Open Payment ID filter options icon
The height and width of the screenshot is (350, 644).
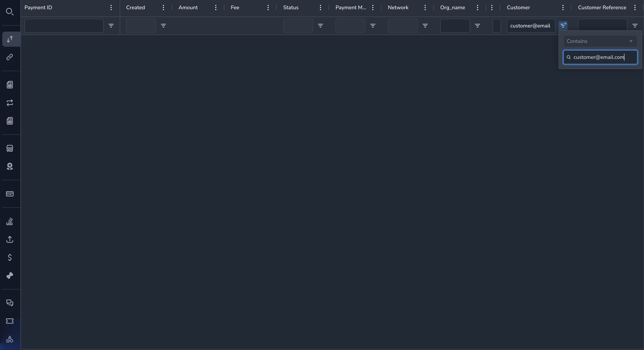(111, 26)
